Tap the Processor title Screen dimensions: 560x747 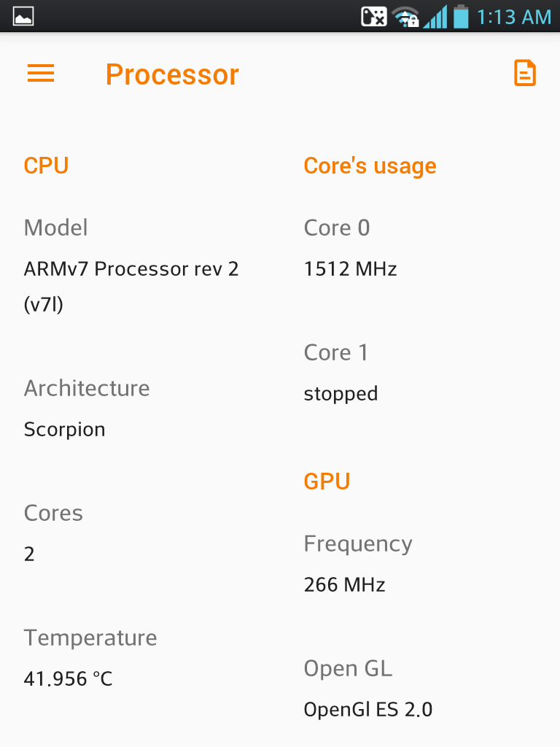[172, 75]
